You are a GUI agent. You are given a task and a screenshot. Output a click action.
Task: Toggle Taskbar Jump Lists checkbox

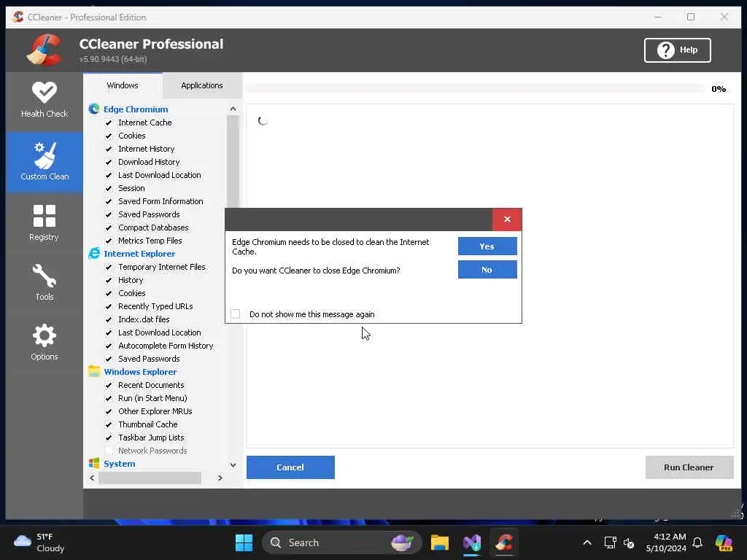tap(109, 437)
